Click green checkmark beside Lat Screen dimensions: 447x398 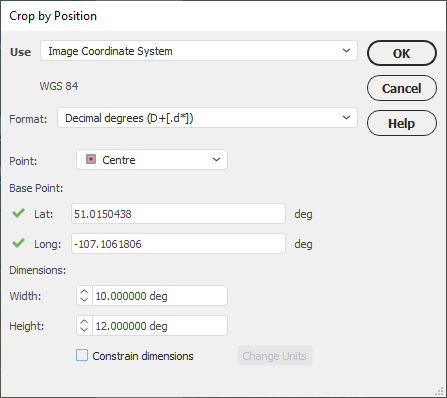coord(18,213)
